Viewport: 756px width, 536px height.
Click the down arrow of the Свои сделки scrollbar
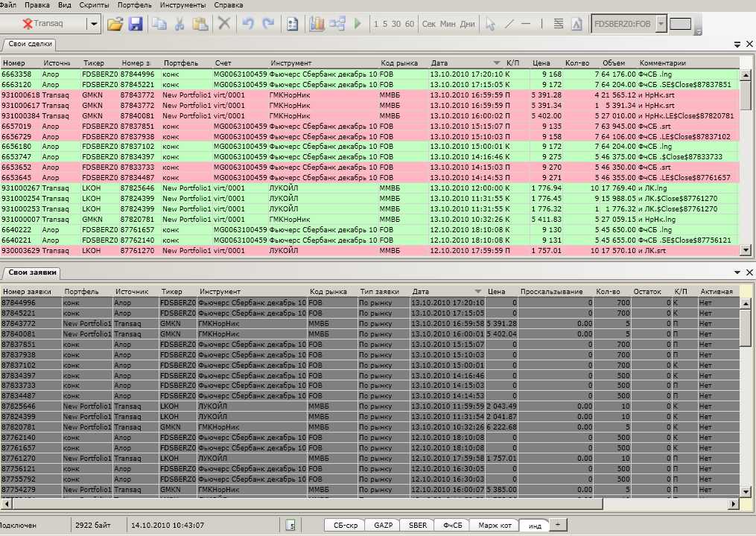tap(746, 250)
